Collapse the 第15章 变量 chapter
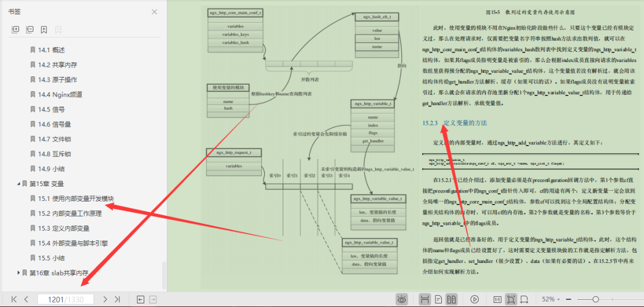 click(19, 184)
